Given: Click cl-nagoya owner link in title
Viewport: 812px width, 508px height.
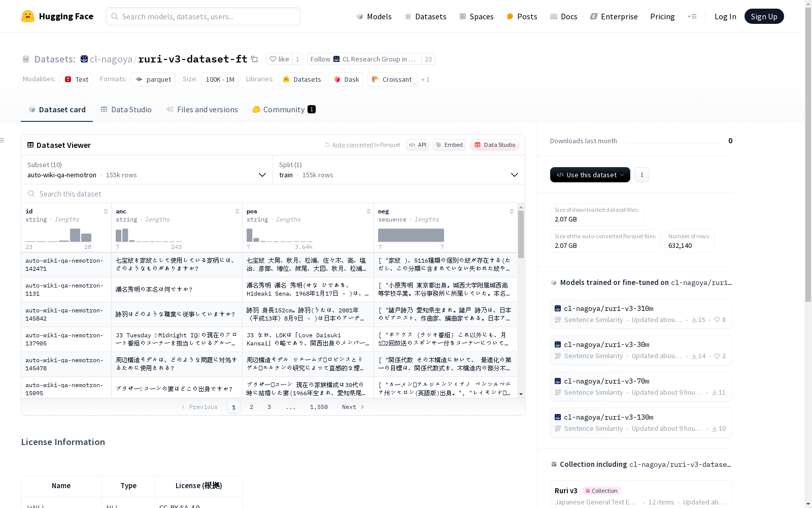Looking at the screenshot, I should [x=111, y=59].
